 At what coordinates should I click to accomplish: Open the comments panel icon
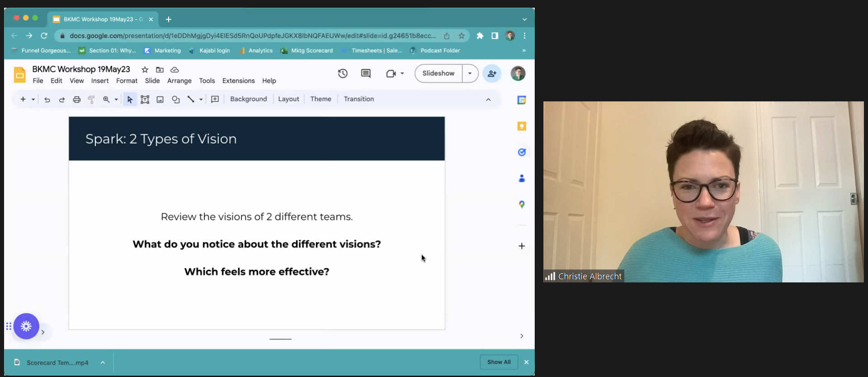[366, 73]
